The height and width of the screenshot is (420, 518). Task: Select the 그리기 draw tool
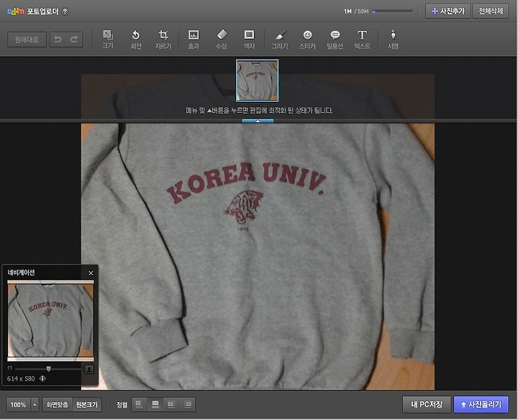point(279,40)
